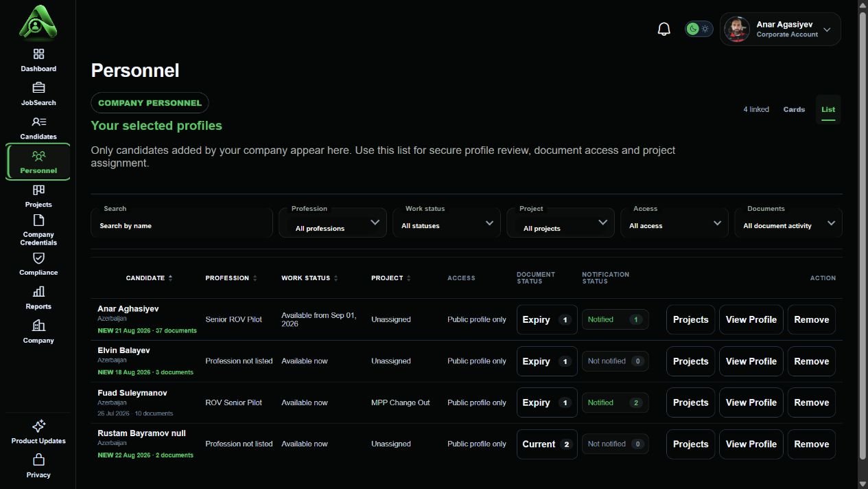
Task: Click Not notified badge for Rustam Bayramov
Action: click(615, 444)
